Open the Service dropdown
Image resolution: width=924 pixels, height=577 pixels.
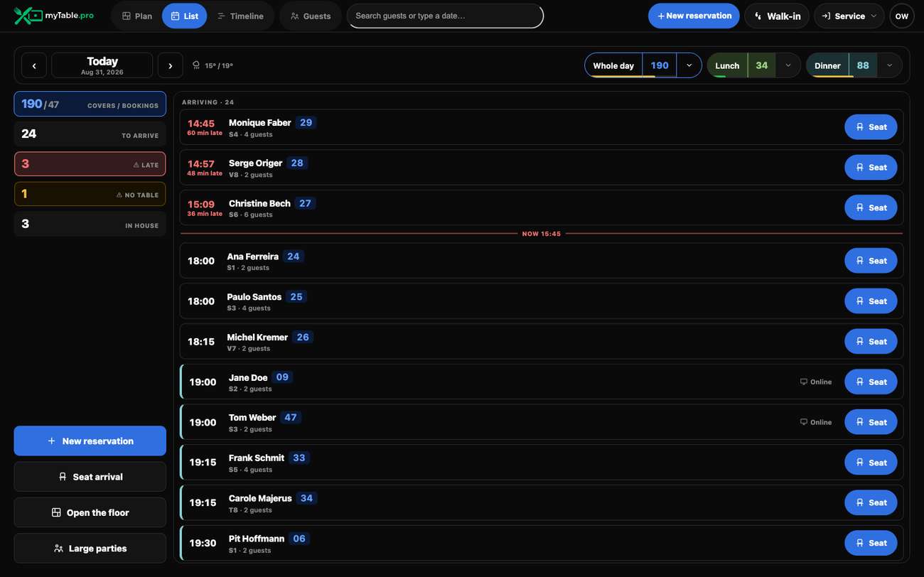tap(849, 16)
